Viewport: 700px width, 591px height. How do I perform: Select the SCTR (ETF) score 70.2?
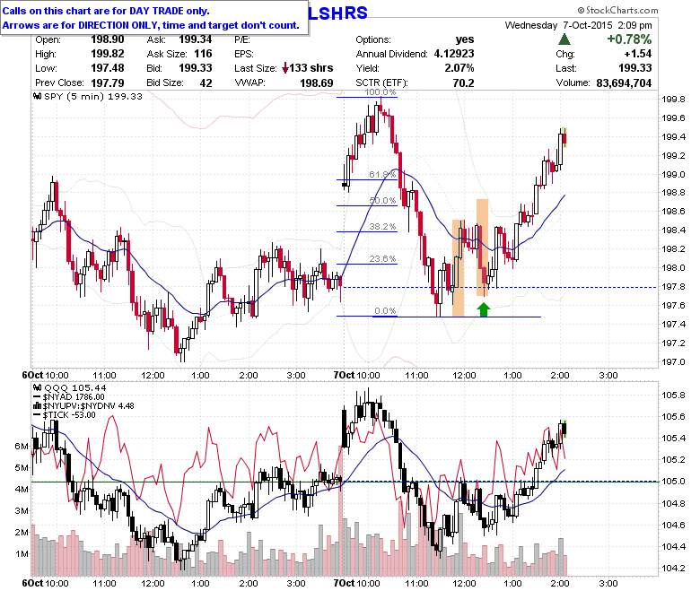click(463, 83)
